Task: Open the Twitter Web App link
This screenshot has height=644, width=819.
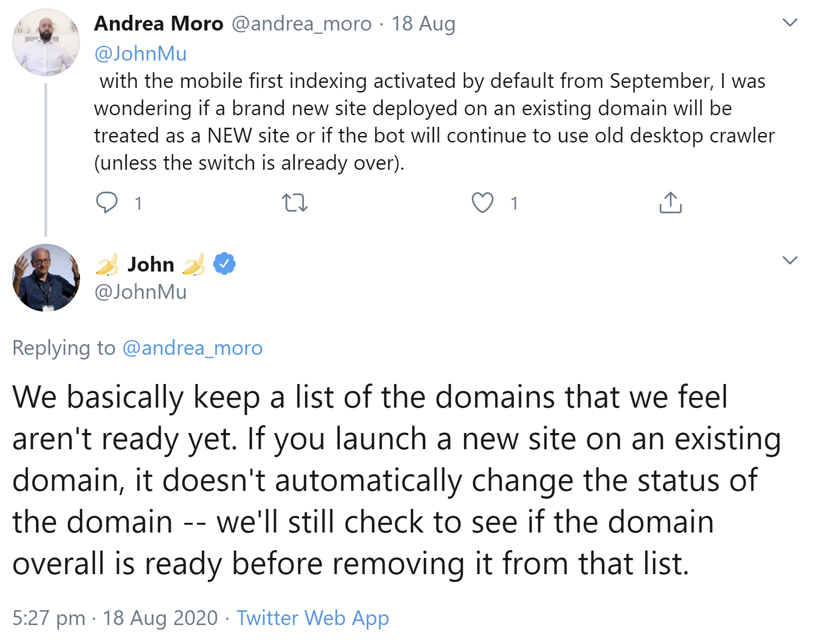Action: [x=312, y=618]
